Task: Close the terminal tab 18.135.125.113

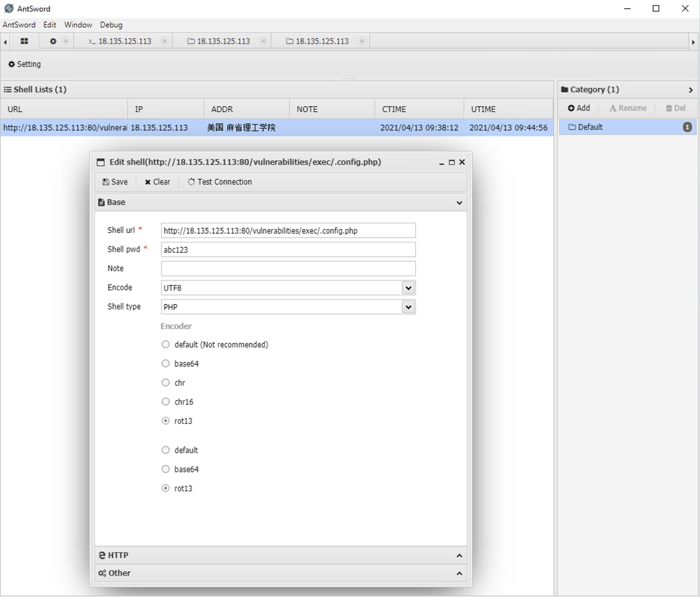Action: (x=164, y=41)
